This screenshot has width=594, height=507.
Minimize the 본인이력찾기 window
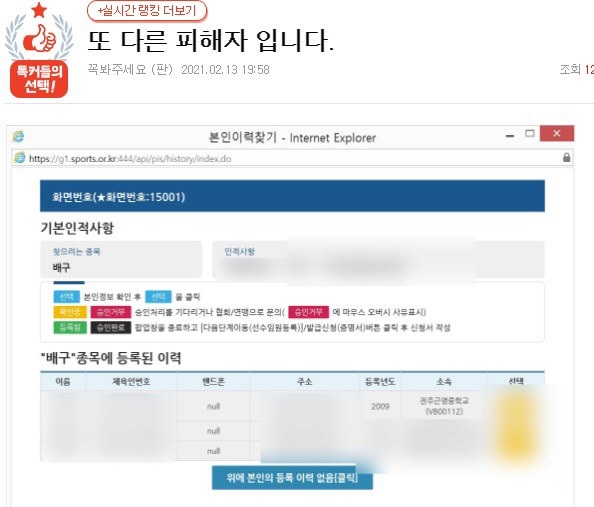510,135
